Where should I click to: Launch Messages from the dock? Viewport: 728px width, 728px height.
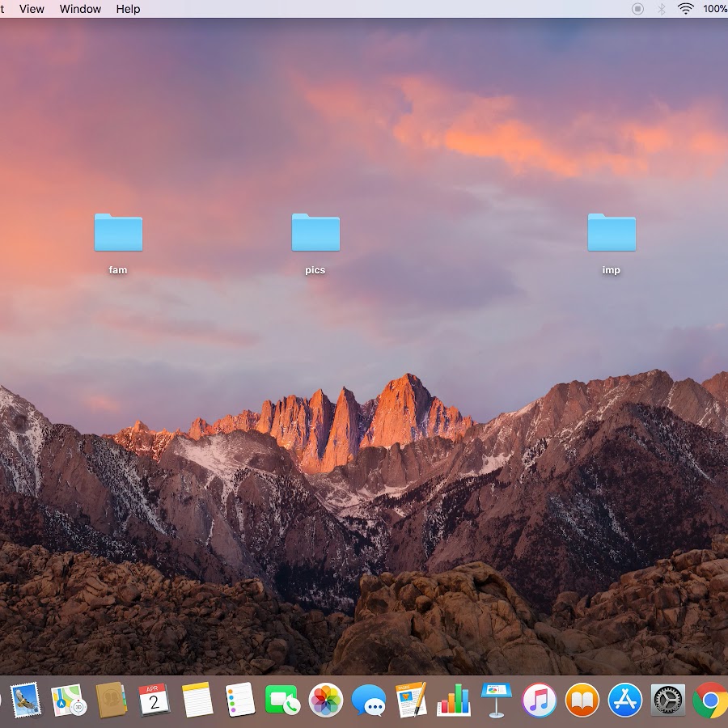coord(369,700)
